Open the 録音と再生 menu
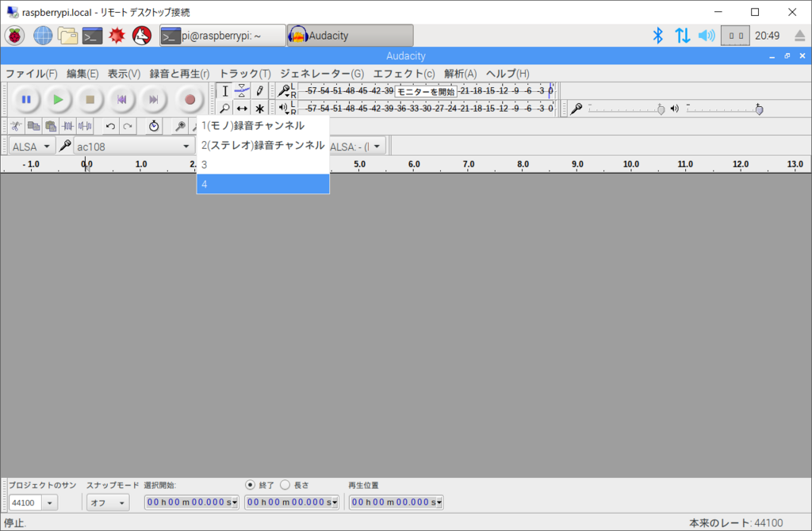Screen dimensions: 812x531 click(180, 74)
